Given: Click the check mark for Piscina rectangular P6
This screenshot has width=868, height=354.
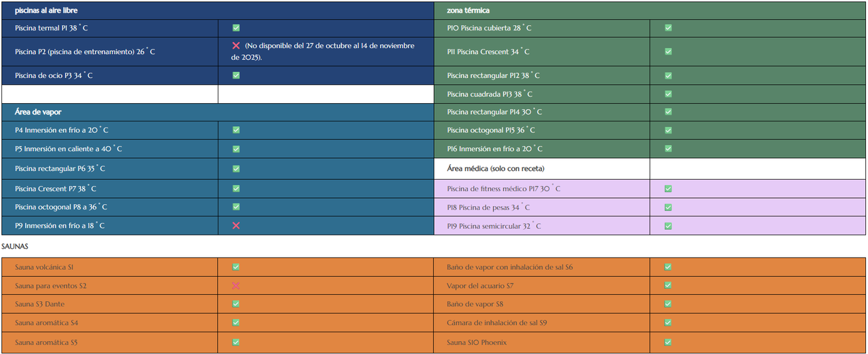Looking at the screenshot, I should [236, 168].
